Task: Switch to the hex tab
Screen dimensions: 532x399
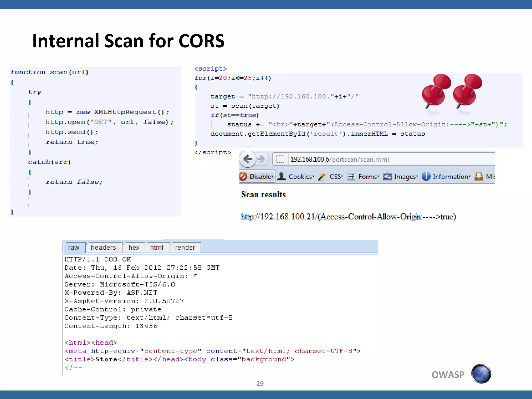Action: pos(134,248)
